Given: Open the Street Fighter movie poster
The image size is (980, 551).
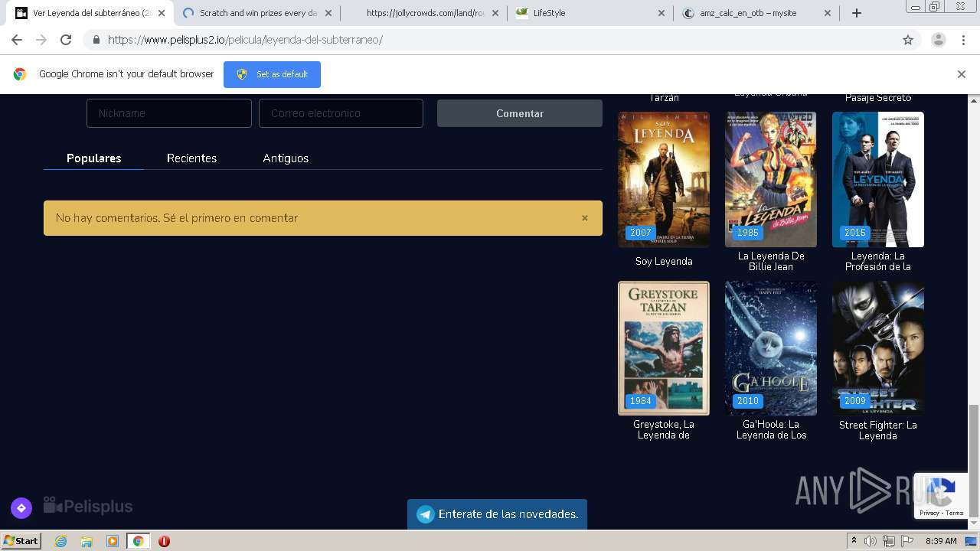Looking at the screenshot, I should coord(878,348).
